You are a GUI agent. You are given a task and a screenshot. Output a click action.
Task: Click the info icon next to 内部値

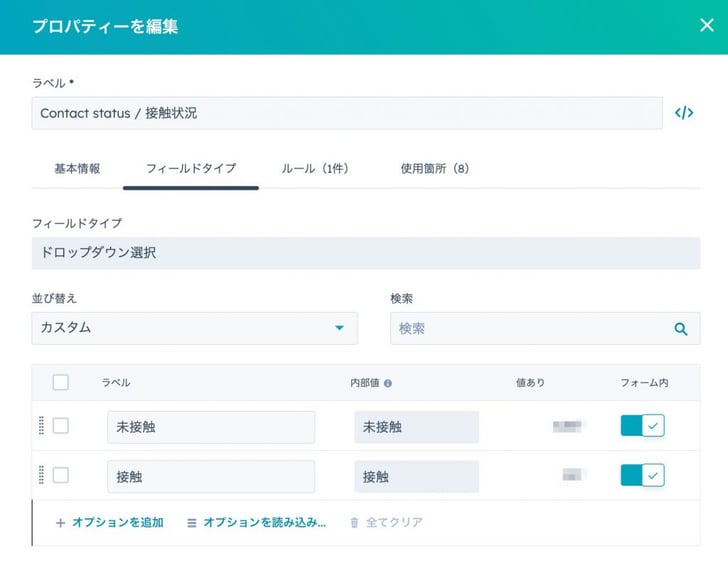coord(388,383)
